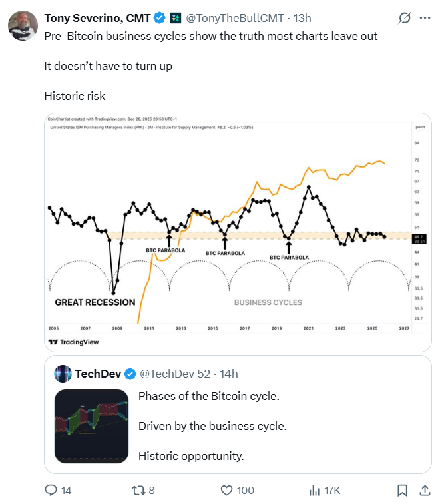Open view analytics bar chart icon
This screenshot has width=442, height=504.
point(315,490)
